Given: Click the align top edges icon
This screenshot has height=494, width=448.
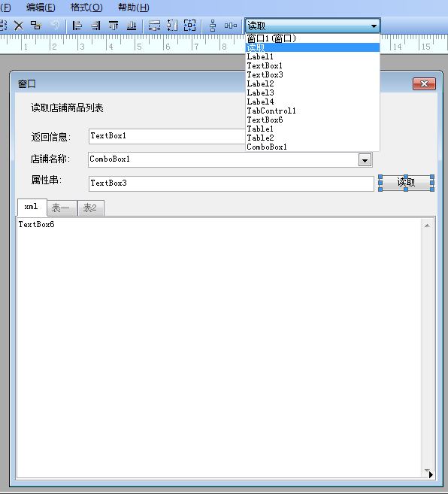Looking at the screenshot, I should (114, 26).
